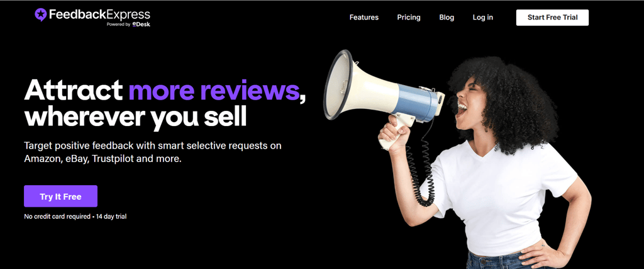This screenshot has height=269, width=644.
Task: Click the word "Attract" in the headline
Action: coord(74,89)
